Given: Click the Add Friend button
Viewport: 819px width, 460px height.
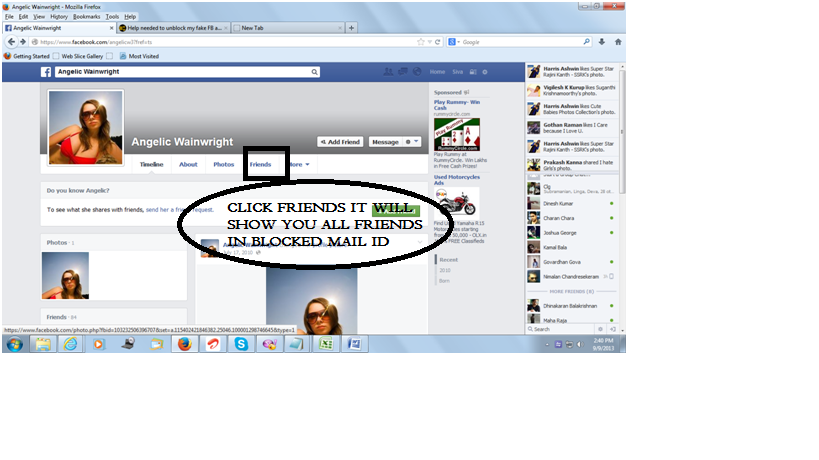Looking at the screenshot, I should 340,141.
